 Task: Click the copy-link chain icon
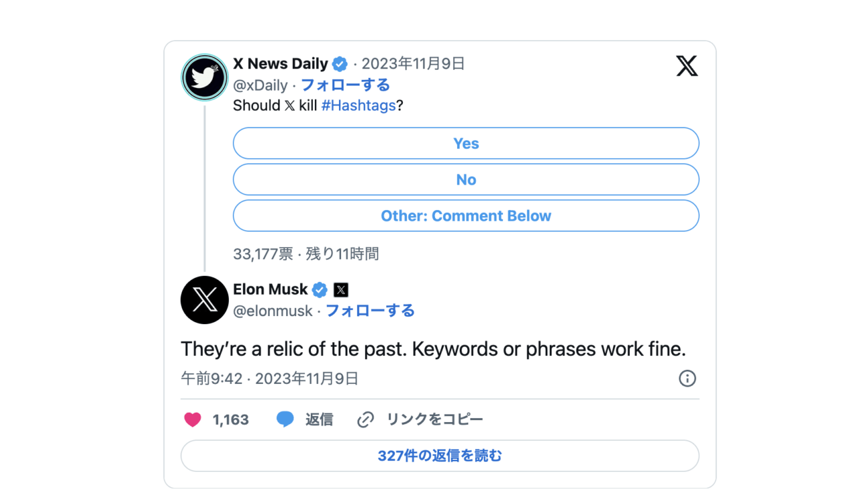(365, 419)
